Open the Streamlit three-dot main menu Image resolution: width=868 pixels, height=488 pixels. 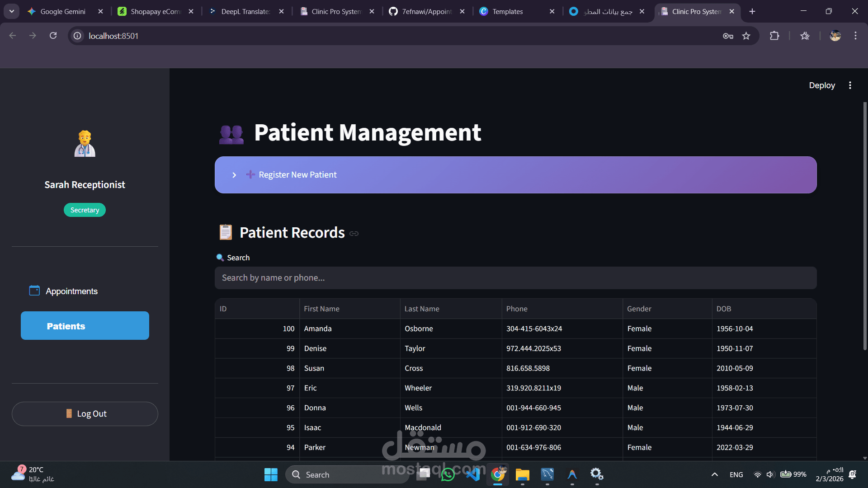[850, 85]
